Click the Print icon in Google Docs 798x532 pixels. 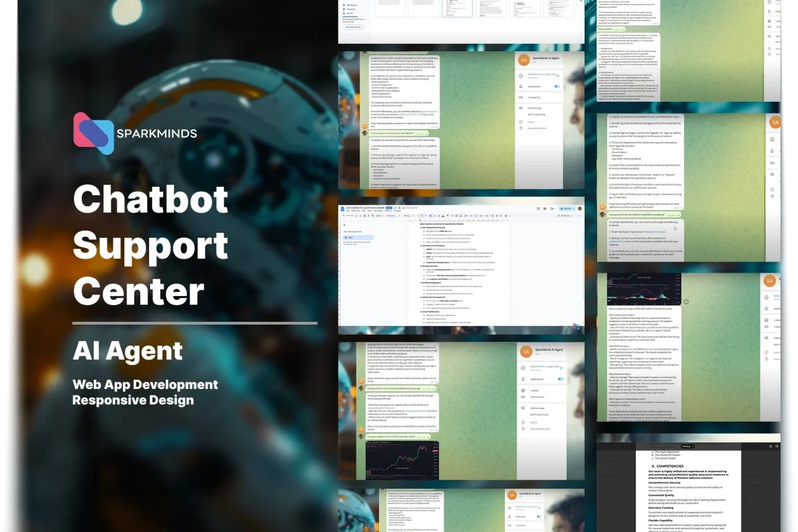click(x=364, y=215)
